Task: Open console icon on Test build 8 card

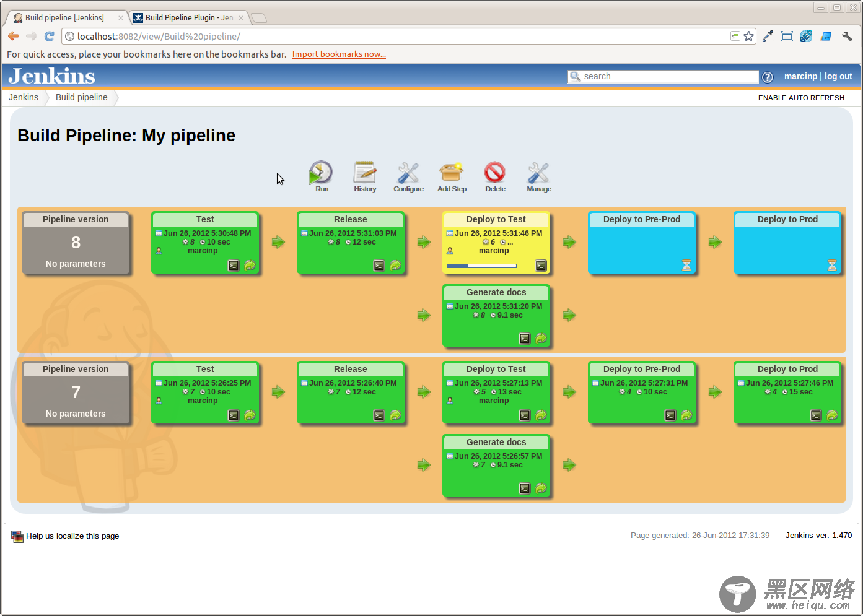Action: [x=234, y=266]
